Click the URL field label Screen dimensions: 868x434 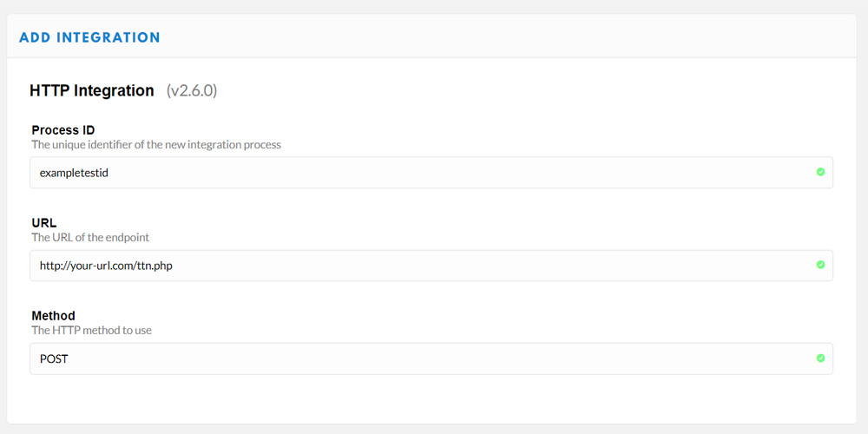44,223
